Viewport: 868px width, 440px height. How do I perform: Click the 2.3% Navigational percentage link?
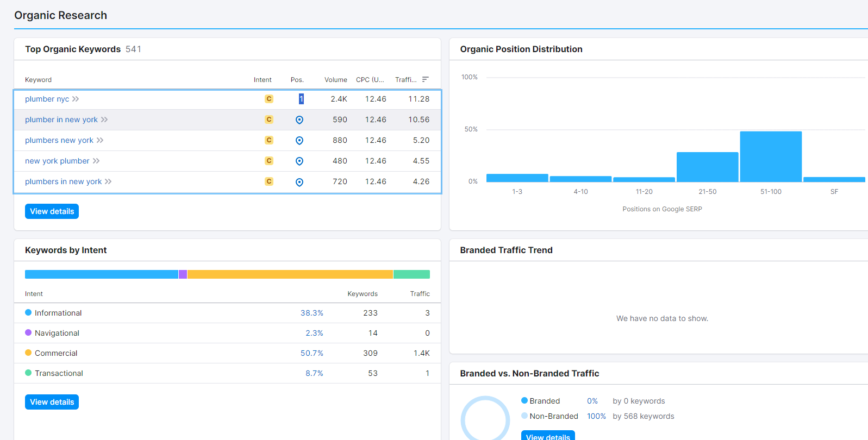point(314,333)
